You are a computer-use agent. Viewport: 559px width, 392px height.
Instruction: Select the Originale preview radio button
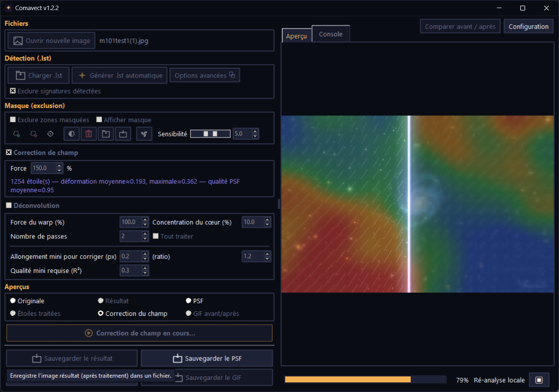[13, 300]
